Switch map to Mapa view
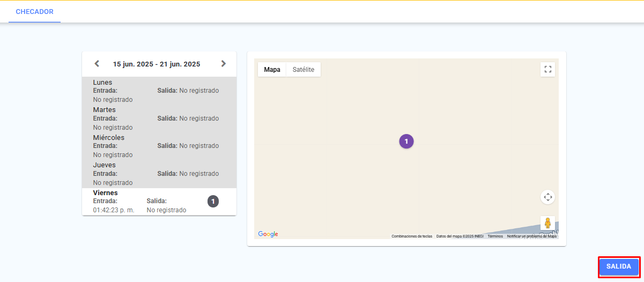 (x=272, y=70)
